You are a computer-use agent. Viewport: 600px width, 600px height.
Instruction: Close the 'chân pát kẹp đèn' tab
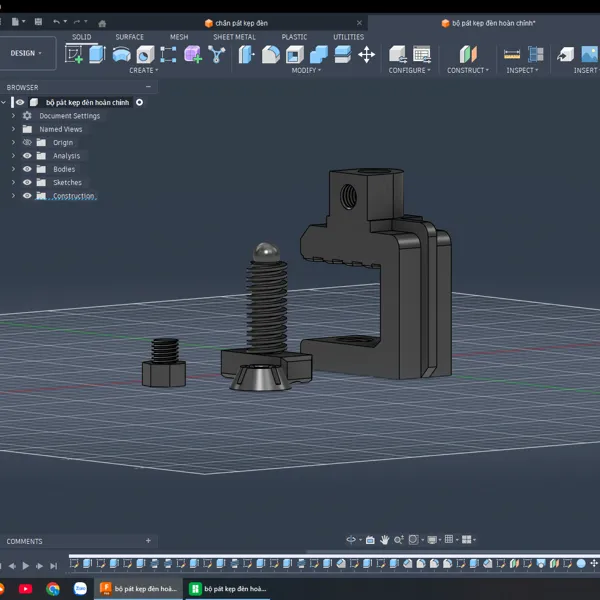(x=359, y=23)
